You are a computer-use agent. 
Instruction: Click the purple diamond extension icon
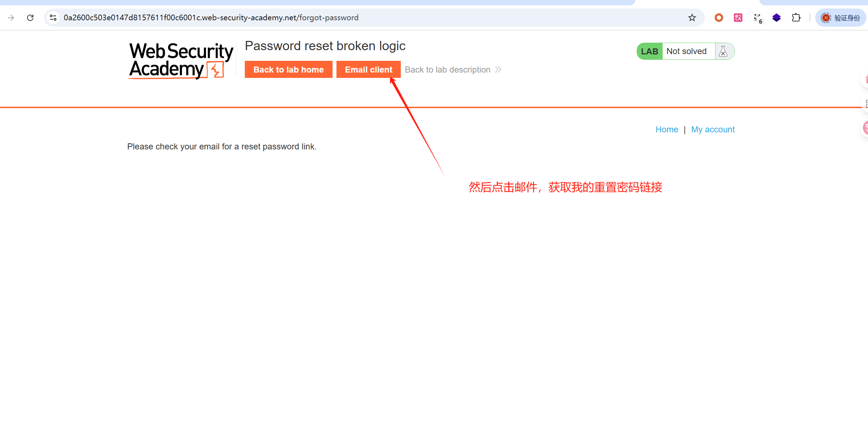point(777,17)
